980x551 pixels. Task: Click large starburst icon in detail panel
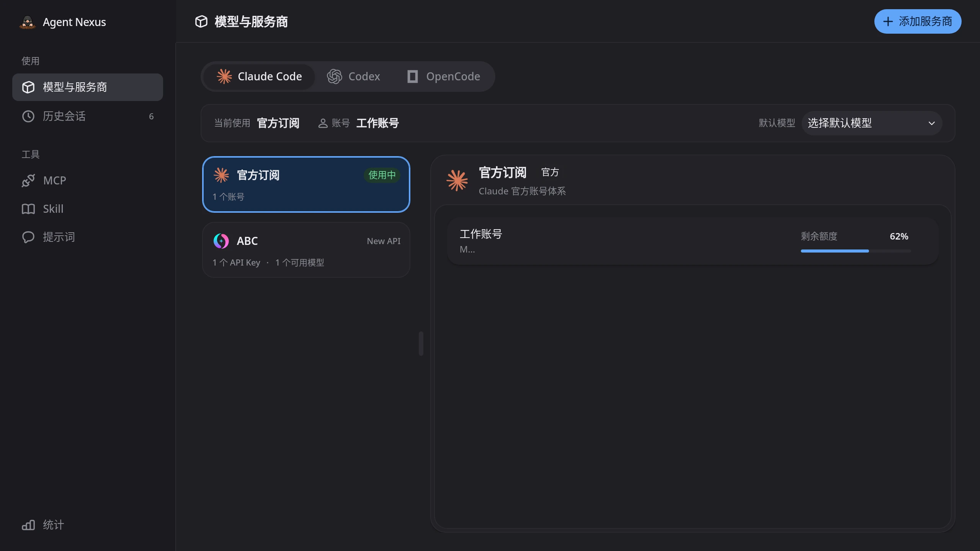tap(457, 181)
